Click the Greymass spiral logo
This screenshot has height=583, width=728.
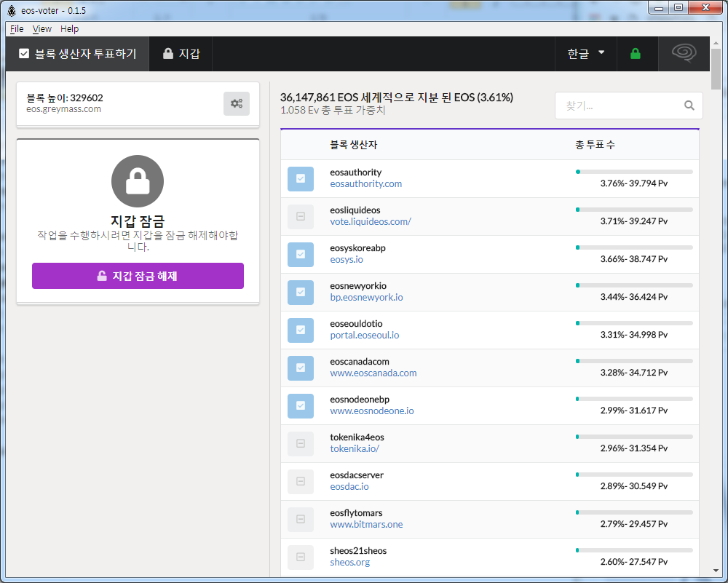(x=684, y=53)
